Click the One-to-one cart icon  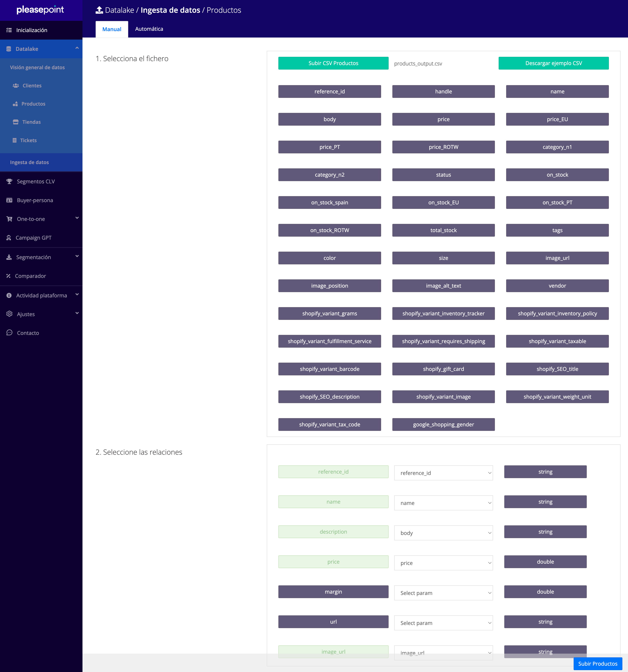pyautogui.click(x=9, y=219)
